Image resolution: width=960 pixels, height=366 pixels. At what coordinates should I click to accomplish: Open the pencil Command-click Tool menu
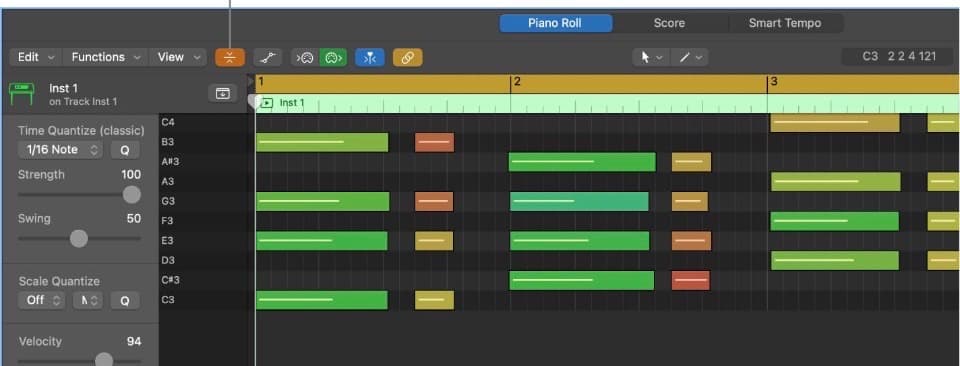690,58
